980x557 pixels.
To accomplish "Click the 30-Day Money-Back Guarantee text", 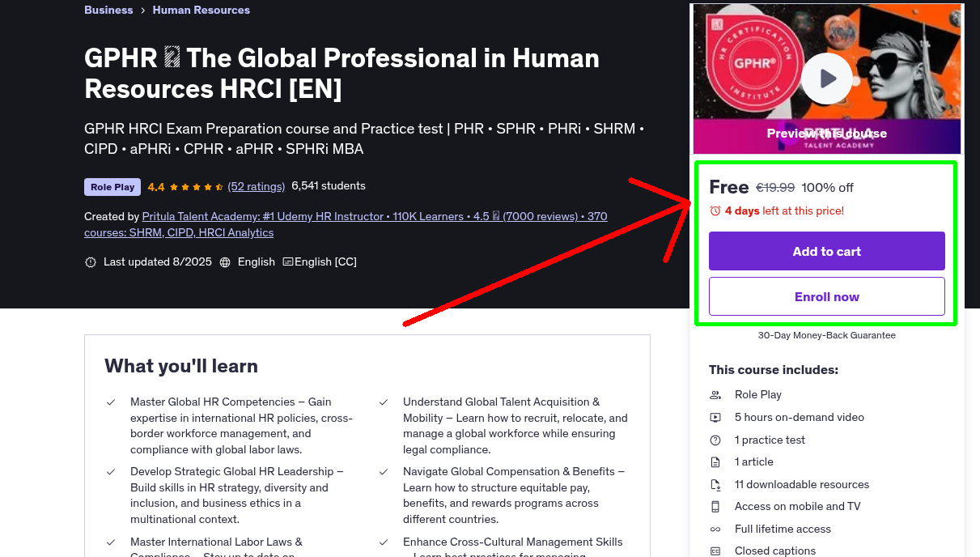I will coord(827,335).
